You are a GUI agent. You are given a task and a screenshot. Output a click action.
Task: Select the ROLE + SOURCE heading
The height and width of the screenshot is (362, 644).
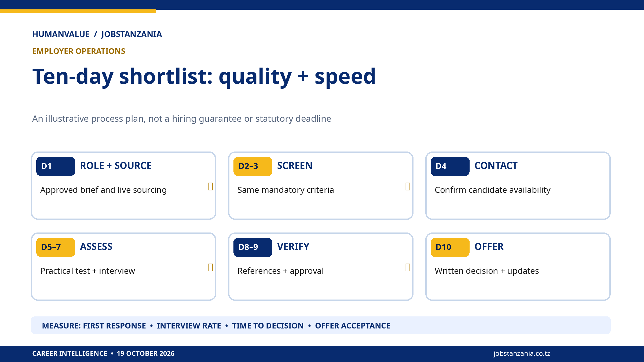[116, 166]
